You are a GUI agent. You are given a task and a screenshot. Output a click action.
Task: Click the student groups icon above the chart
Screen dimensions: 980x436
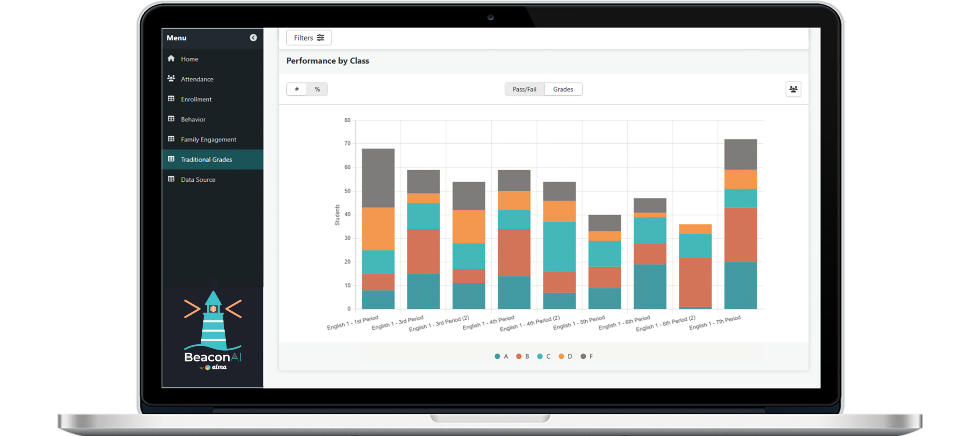tap(794, 89)
